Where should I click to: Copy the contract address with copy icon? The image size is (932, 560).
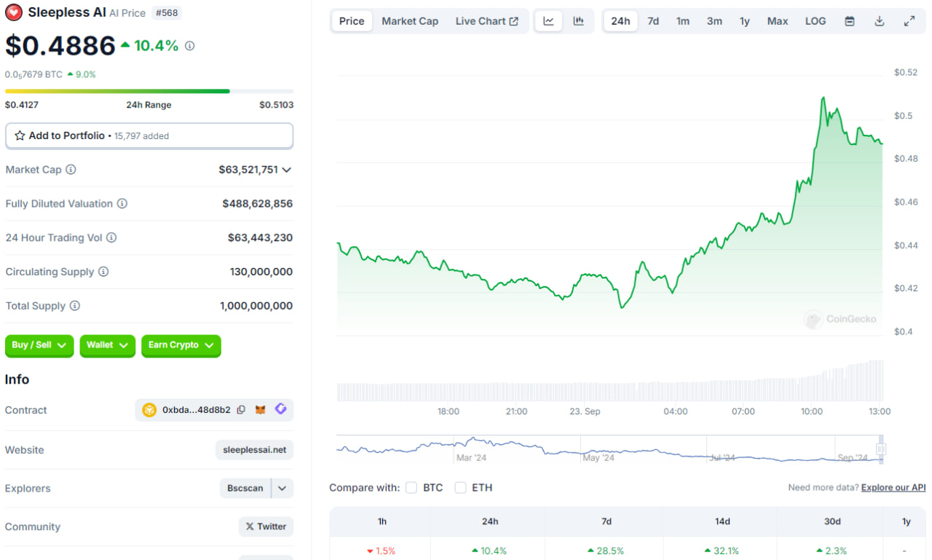click(241, 410)
